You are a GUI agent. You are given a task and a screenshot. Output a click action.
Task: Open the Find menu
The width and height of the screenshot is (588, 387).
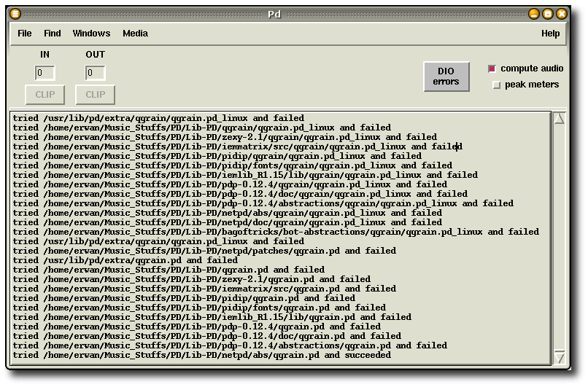pos(52,34)
